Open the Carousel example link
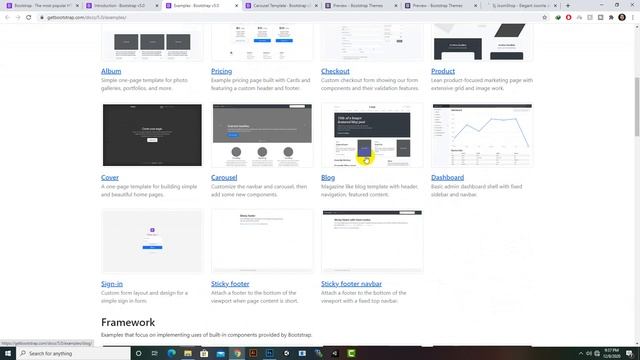The image size is (640, 360). (224, 178)
